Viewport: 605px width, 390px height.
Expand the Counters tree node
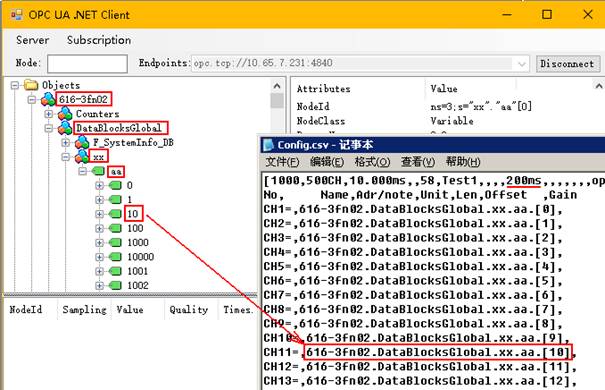click(49, 114)
